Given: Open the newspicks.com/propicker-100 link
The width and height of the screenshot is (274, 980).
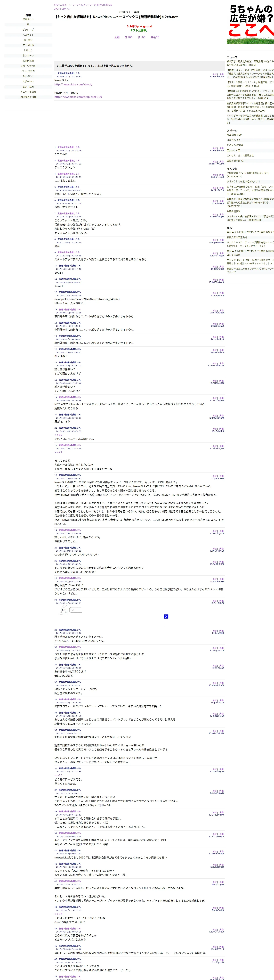Looking at the screenshot, I should coord(78,97).
